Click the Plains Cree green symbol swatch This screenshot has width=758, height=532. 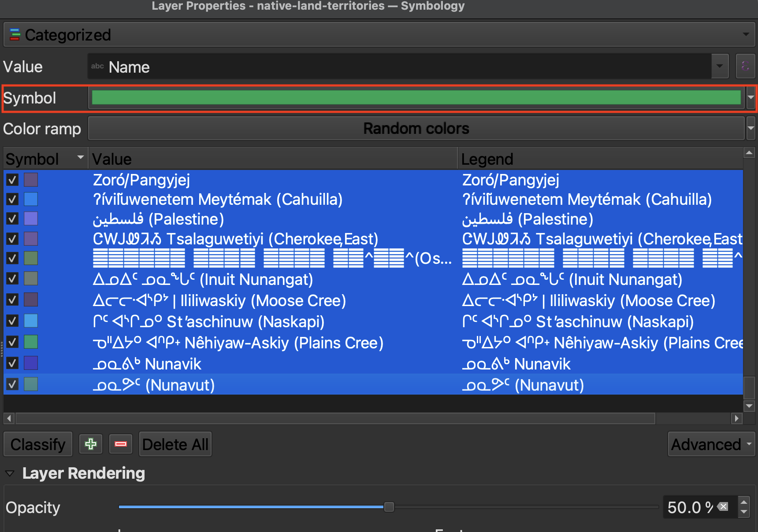[x=31, y=342]
